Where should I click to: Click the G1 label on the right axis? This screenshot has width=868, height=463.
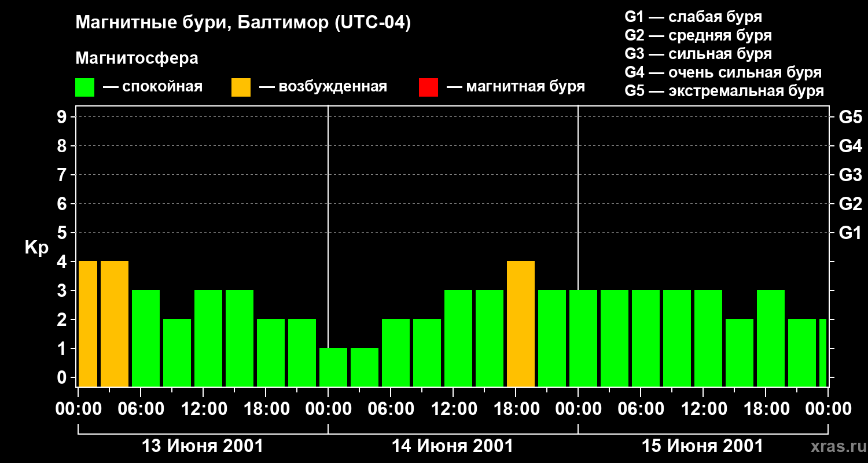pos(850,233)
